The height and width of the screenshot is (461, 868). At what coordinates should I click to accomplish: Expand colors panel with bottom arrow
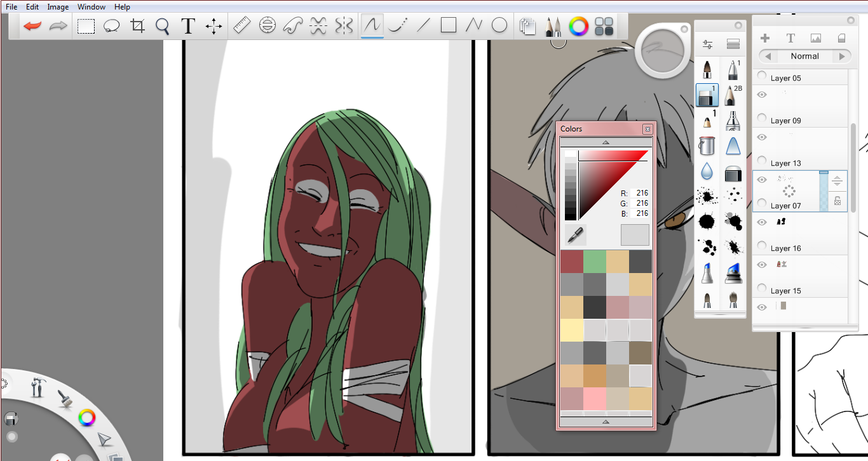606,421
